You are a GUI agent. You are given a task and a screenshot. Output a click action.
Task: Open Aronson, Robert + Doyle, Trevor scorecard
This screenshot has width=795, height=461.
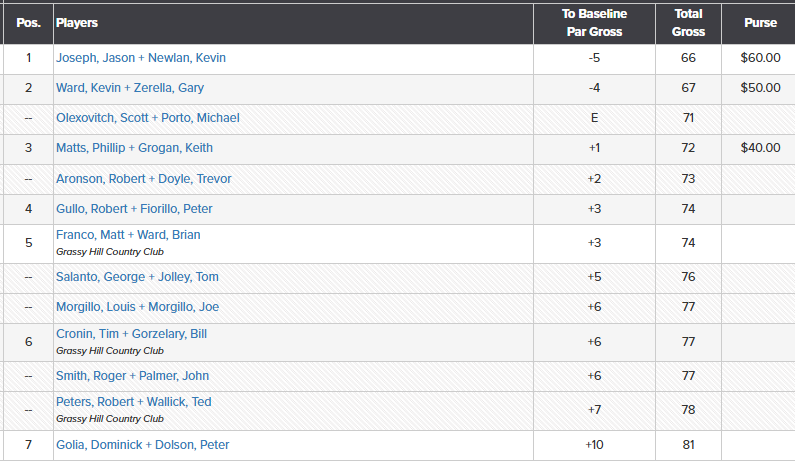tap(143, 179)
